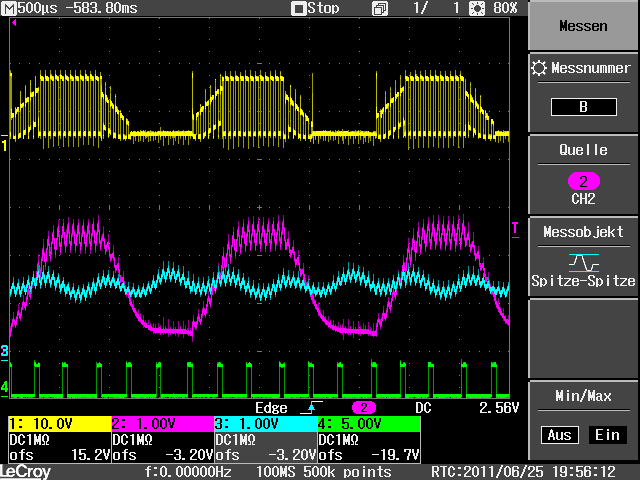Viewport: 640px width, 480px height.
Task: Select the green channel 4 5.00V label
Action: (369, 424)
